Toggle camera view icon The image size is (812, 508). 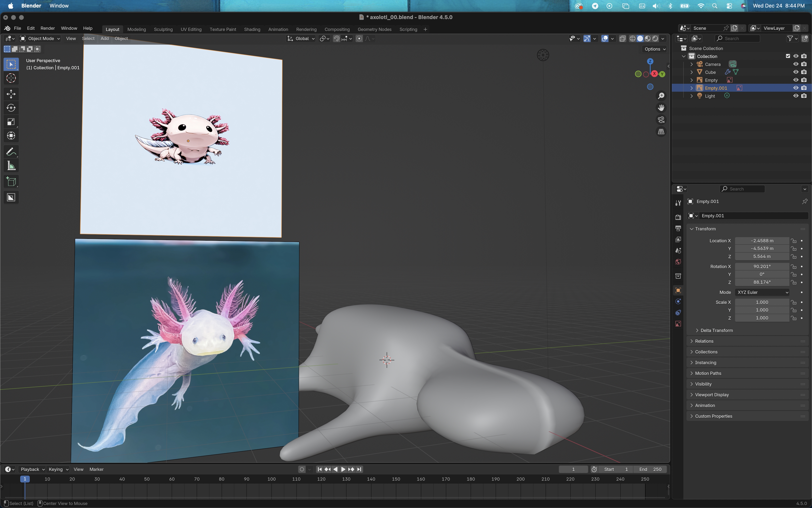[661, 120]
